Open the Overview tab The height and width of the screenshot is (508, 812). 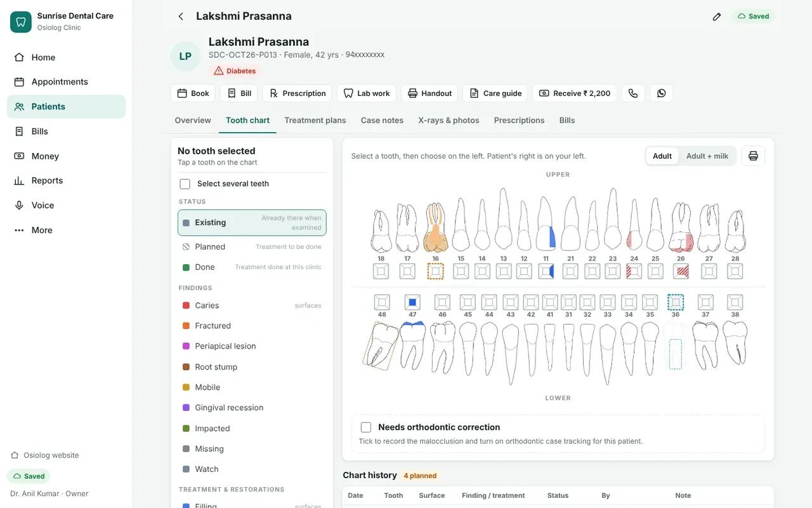point(193,121)
